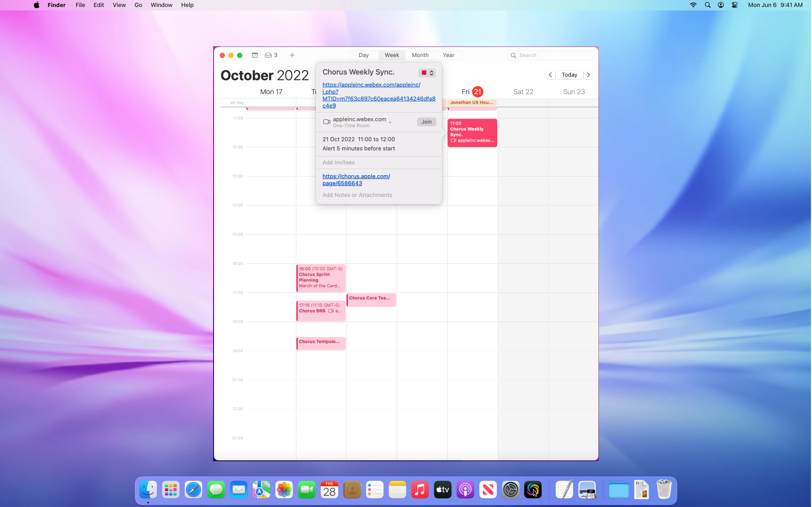Switch calendar to Day view

coord(364,55)
